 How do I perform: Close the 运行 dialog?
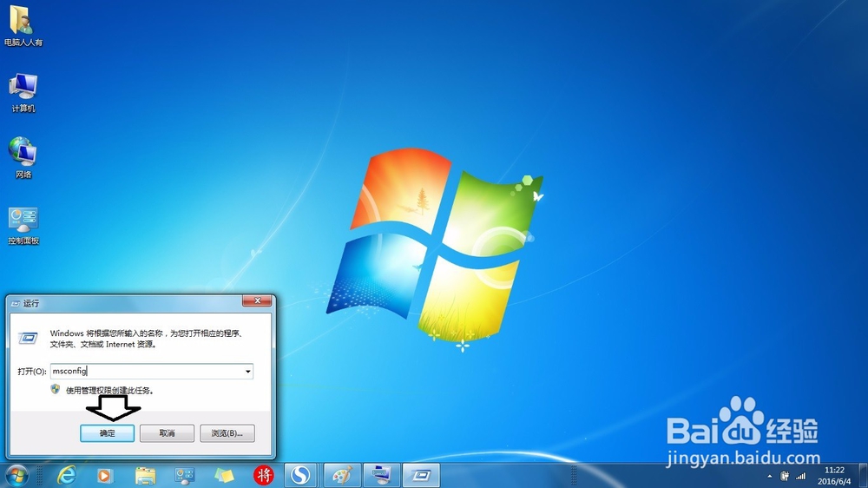tap(257, 300)
